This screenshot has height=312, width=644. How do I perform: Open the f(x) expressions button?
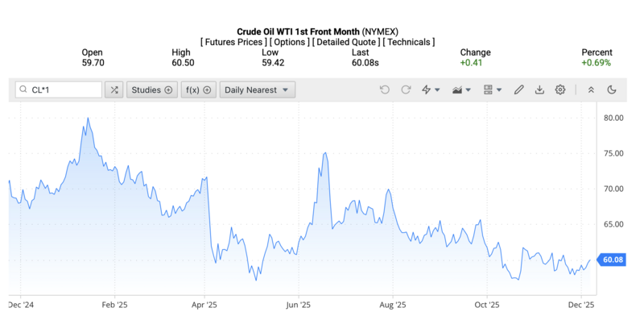click(x=198, y=89)
